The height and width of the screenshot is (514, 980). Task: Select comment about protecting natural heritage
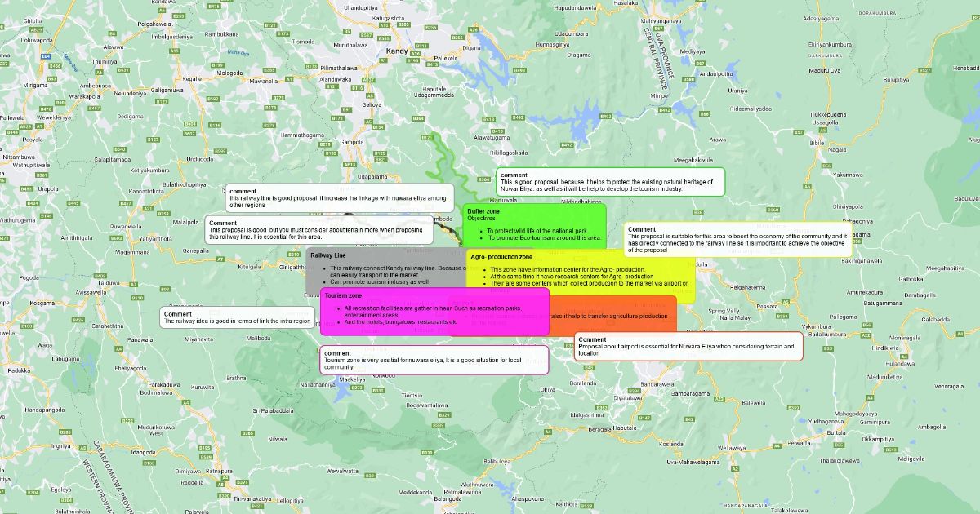[x=610, y=182]
